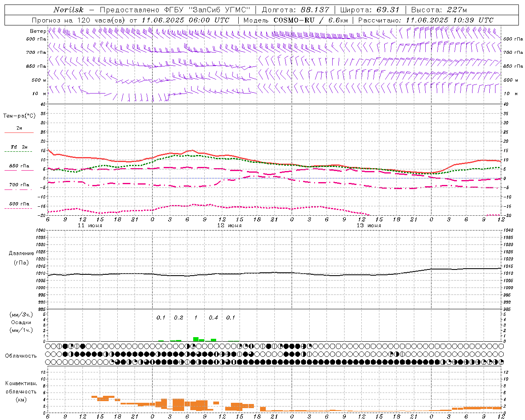Click the 'Осадки' precipitation label
The image size is (525, 420).
point(21,322)
